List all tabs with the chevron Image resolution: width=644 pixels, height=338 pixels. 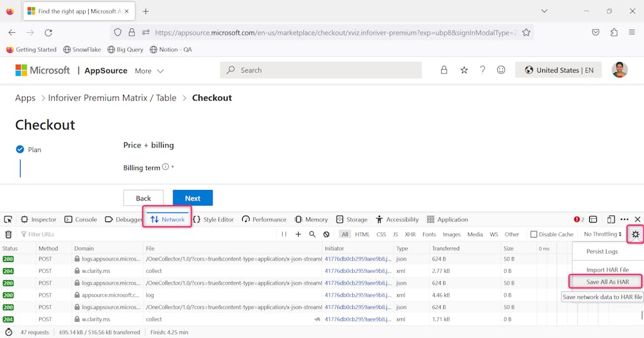coord(544,11)
